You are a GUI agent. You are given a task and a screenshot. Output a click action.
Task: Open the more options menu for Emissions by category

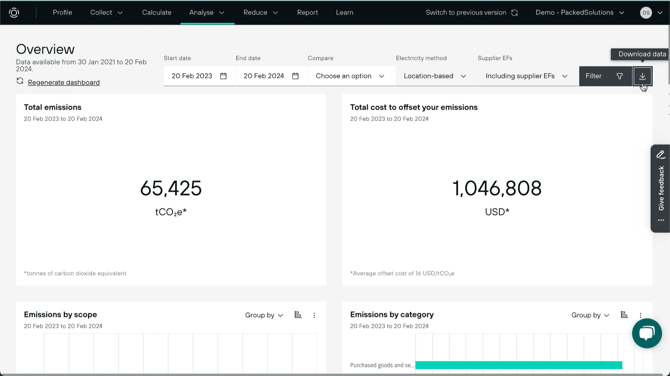[641, 315]
